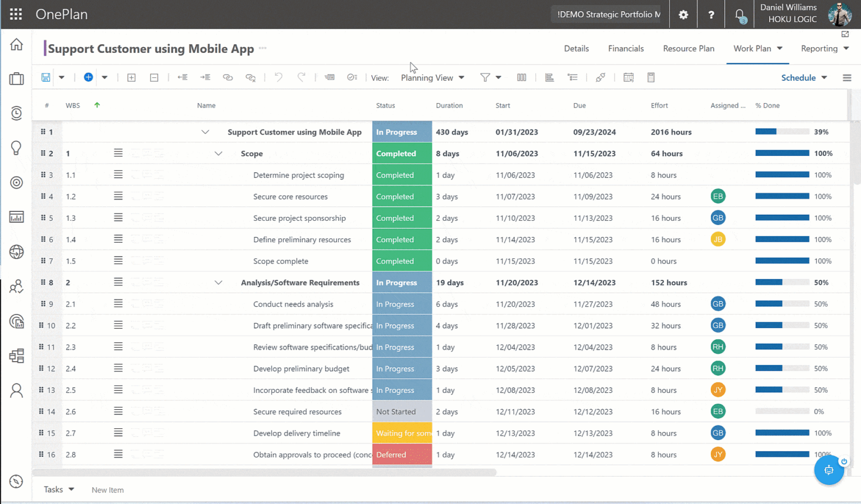The height and width of the screenshot is (504, 861).
Task: Open timesheet clock sidebar icon
Action: (16, 113)
